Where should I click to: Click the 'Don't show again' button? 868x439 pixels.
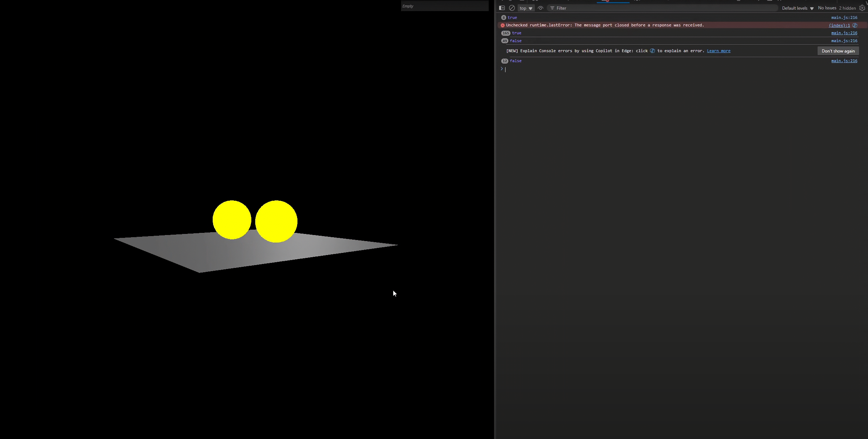click(x=838, y=51)
